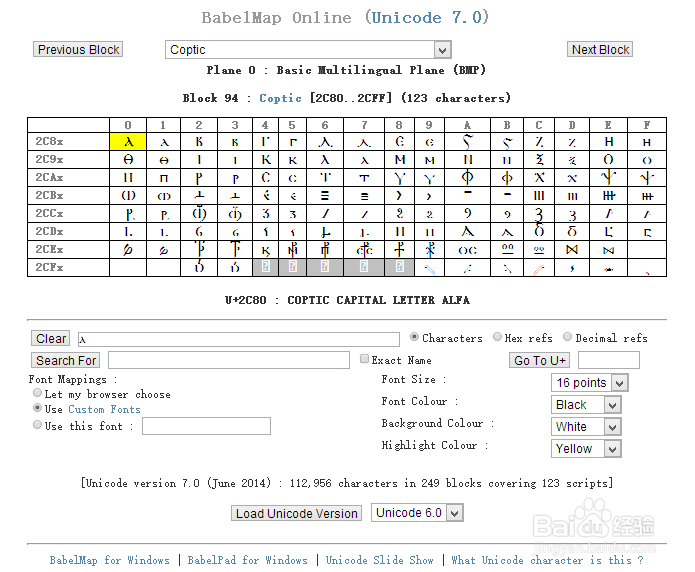
Task: Open the Coptic block name link
Action: 280,98
